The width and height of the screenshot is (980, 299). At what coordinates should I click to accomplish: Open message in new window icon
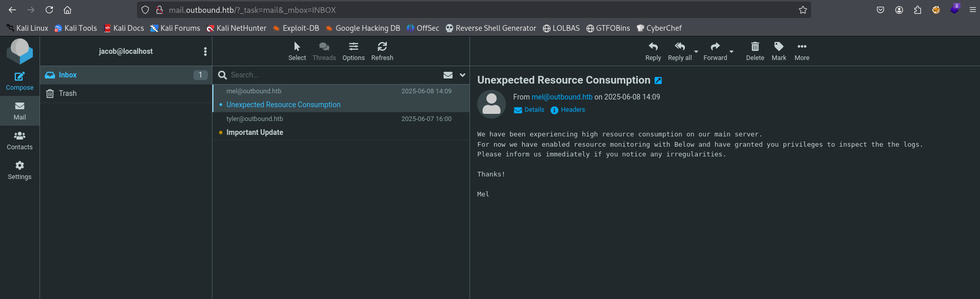coord(658,81)
